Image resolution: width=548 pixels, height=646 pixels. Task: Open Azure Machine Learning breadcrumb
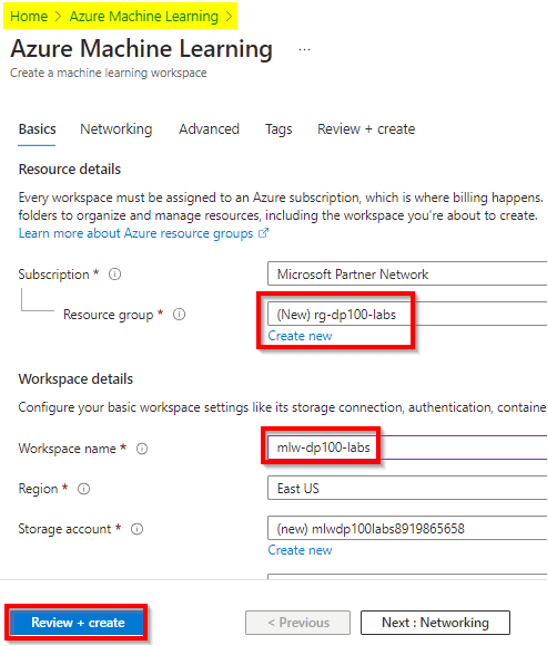[144, 16]
